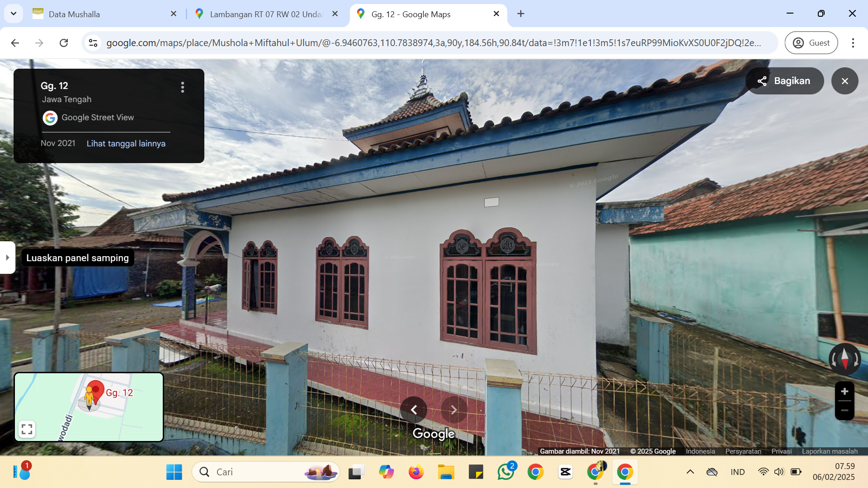Open the Persyaratan terms link
The image size is (868, 488).
tap(743, 451)
